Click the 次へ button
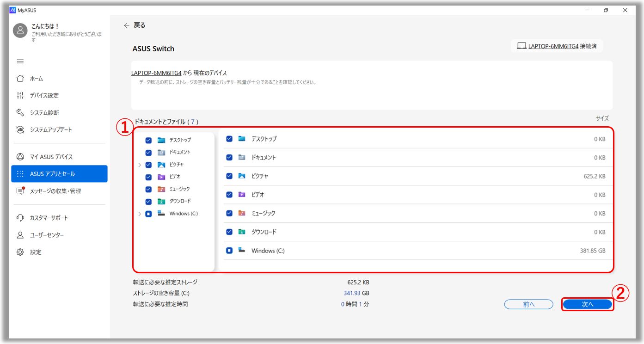The height and width of the screenshot is (344, 644). click(x=588, y=304)
